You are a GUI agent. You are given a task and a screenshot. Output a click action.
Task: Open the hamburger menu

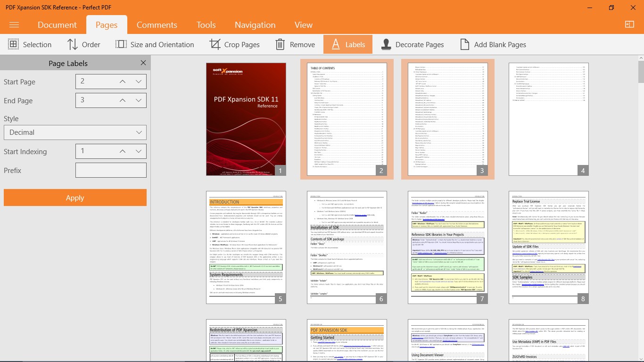click(x=14, y=25)
